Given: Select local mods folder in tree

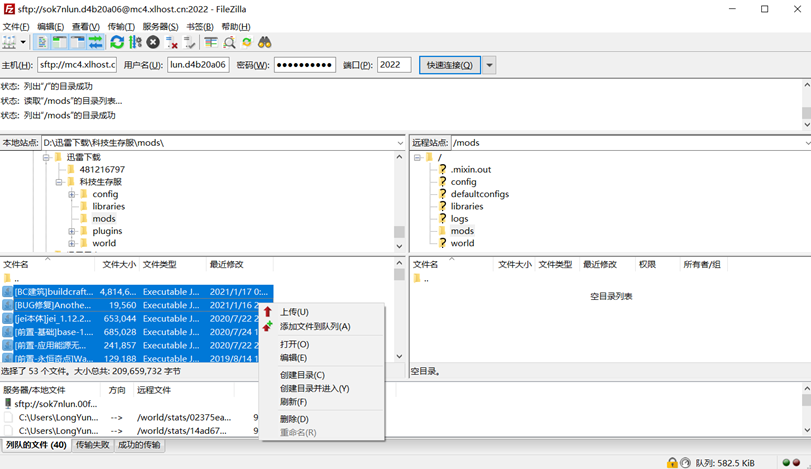Looking at the screenshot, I should 104,219.
